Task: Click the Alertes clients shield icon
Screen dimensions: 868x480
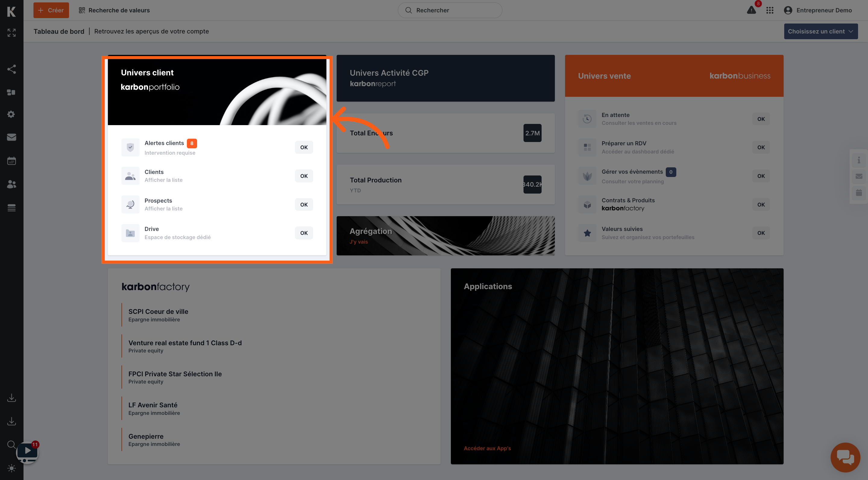Action: (130, 147)
